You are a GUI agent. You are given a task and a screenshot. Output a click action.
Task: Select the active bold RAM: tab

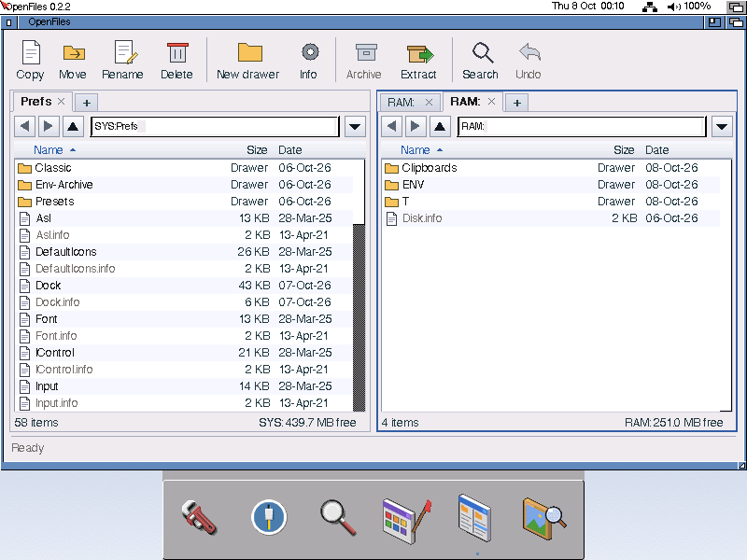coord(465,102)
